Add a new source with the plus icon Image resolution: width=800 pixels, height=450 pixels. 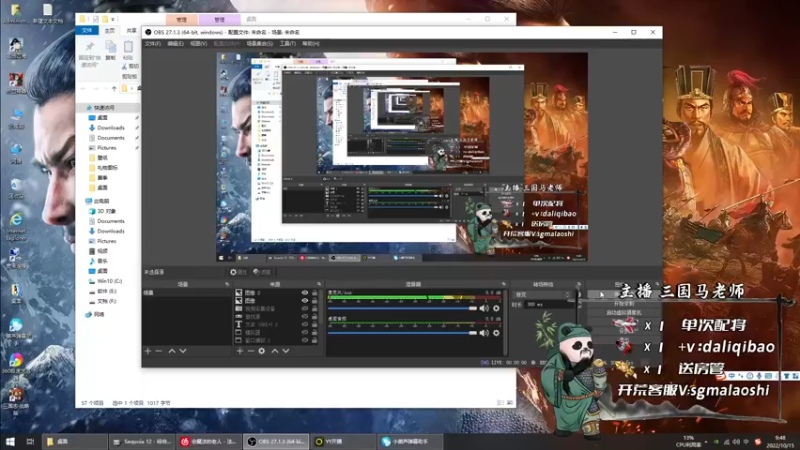(x=239, y=351)
